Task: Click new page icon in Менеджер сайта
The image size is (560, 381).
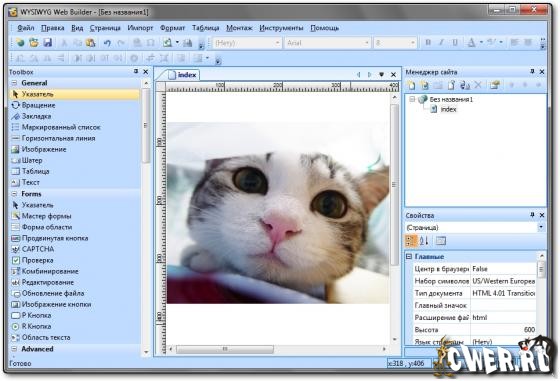Action: [x=411, y=85]
